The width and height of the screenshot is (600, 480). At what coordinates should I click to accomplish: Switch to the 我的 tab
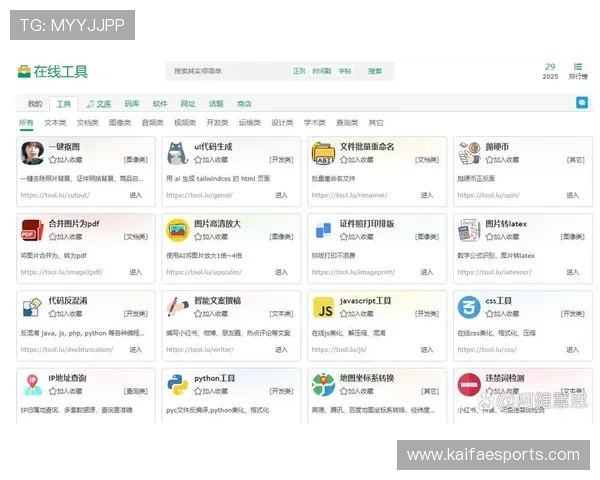[35, 104]
